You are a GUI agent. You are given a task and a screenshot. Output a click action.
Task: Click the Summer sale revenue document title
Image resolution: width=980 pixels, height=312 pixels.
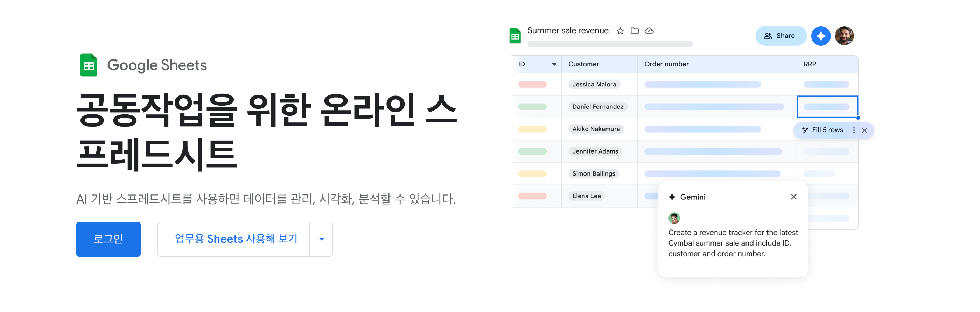point(568,31)
